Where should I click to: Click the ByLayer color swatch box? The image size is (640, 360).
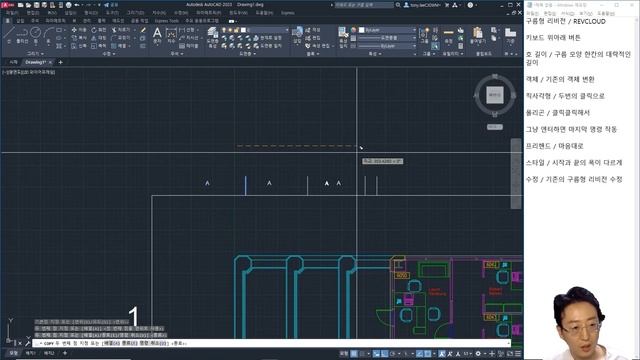[x=362, y=30]
